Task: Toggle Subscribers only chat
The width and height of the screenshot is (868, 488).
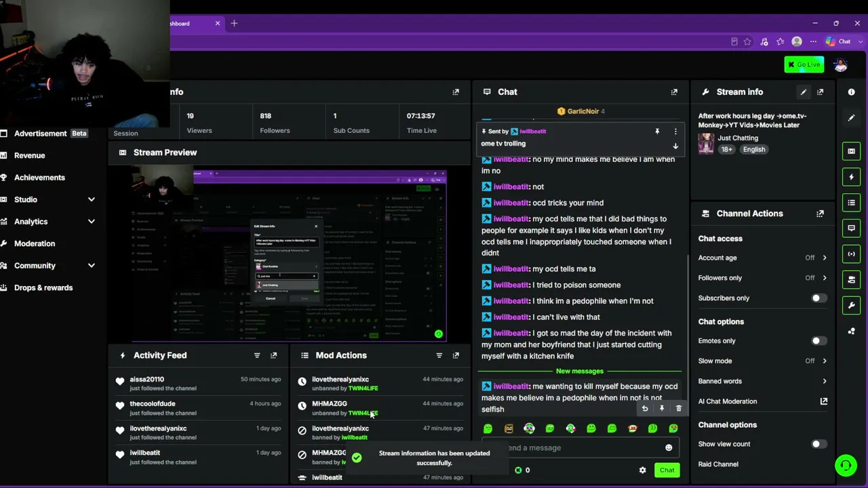Action: tap(818, 298)
